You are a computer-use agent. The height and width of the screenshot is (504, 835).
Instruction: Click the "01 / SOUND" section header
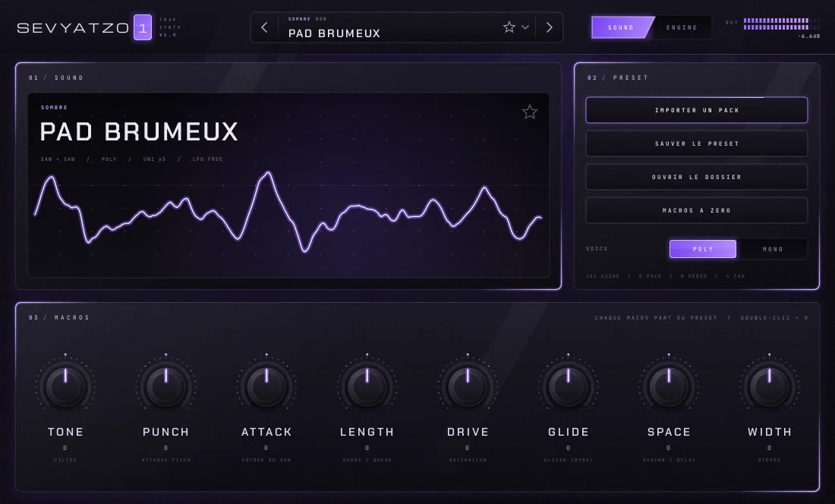[x=56, y=77]
